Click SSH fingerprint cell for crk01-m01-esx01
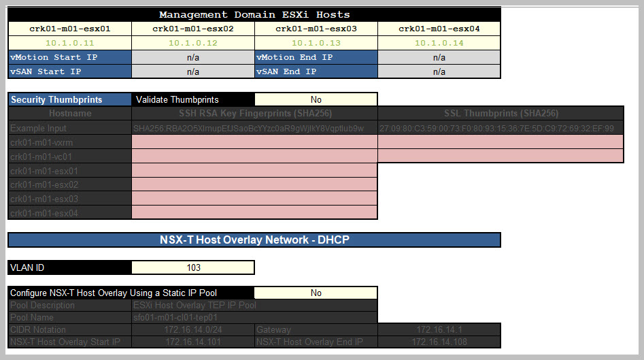The height and width of the screenshot is (360, 644). [x=254, y=171]
